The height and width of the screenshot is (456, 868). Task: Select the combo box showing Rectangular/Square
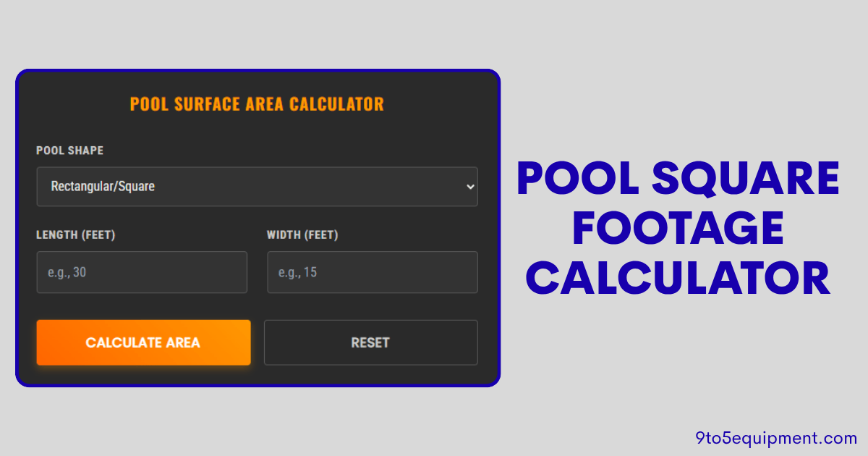click(257, 187)
